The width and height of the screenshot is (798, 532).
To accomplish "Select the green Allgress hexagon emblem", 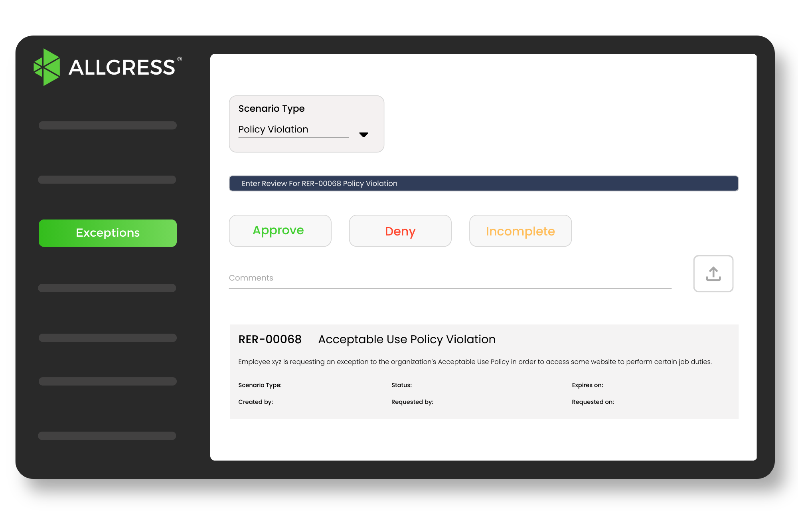I will (x=47, y=67).
